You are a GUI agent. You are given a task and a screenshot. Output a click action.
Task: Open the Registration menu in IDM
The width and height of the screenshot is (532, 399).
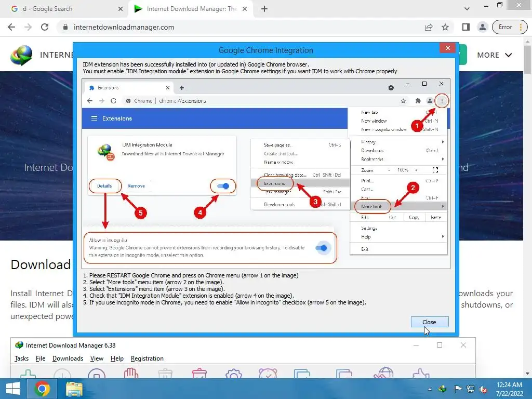tap(147, 358)
